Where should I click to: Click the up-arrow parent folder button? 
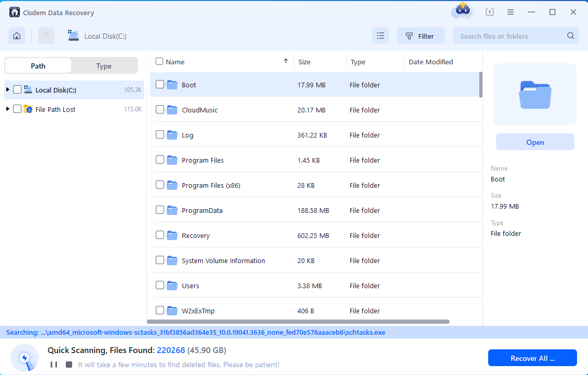(47, 36)
